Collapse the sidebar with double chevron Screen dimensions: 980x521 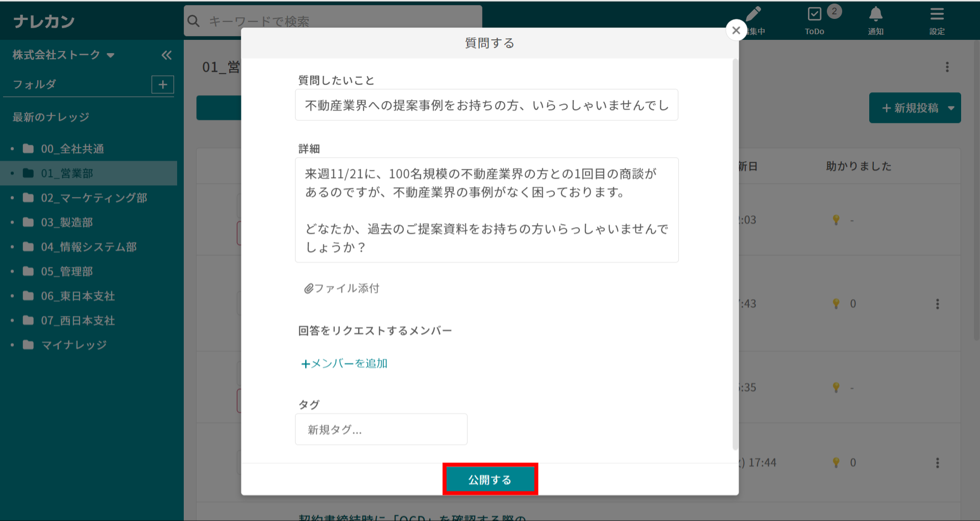tap(166, 55)
